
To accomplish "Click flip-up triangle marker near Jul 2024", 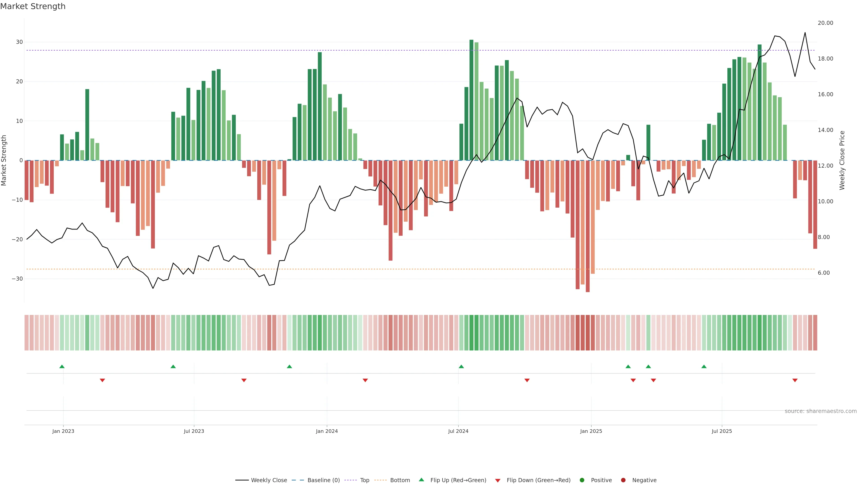I will (x=461, y=366).
